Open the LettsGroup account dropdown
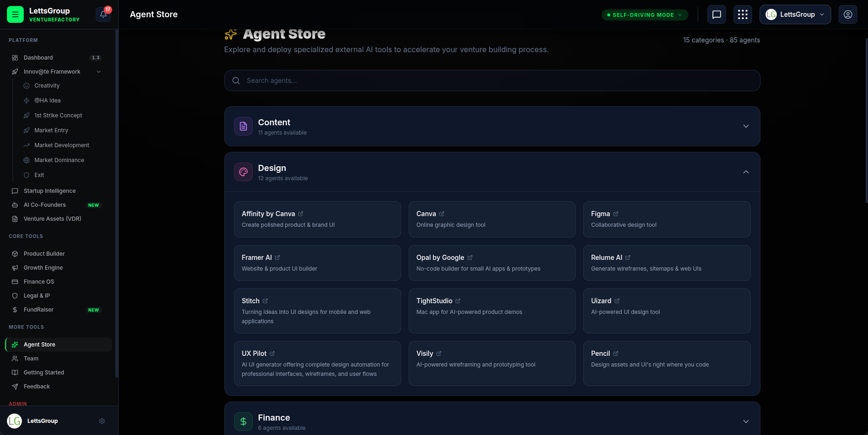The image size is (868, 435). click(795, 14)
